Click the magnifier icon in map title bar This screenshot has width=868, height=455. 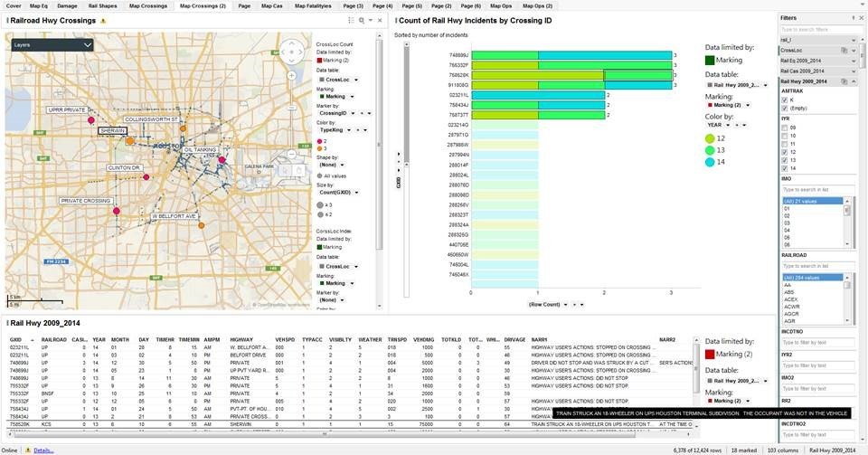pos(361,21)
